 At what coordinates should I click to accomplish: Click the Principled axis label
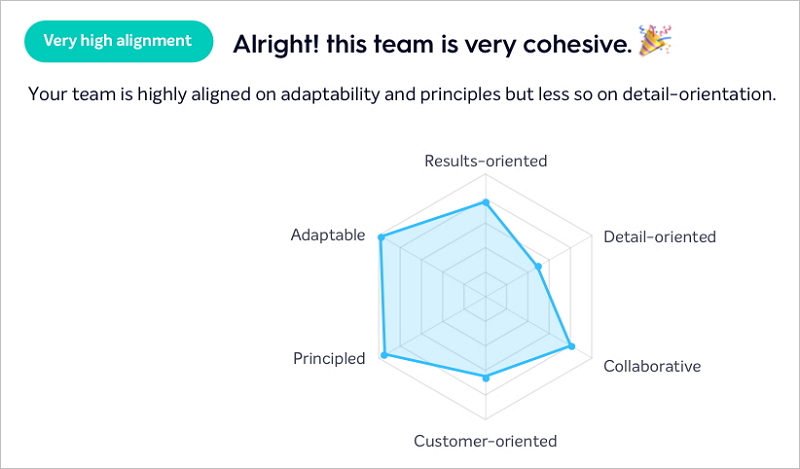[329, 358]
